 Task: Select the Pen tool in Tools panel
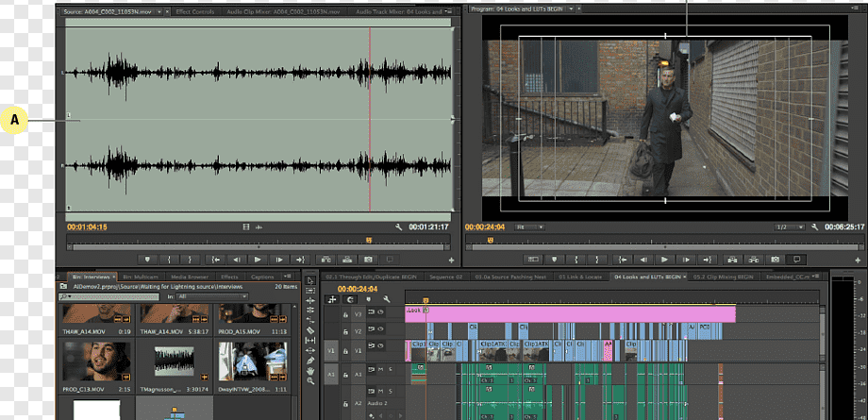point(310,360)
